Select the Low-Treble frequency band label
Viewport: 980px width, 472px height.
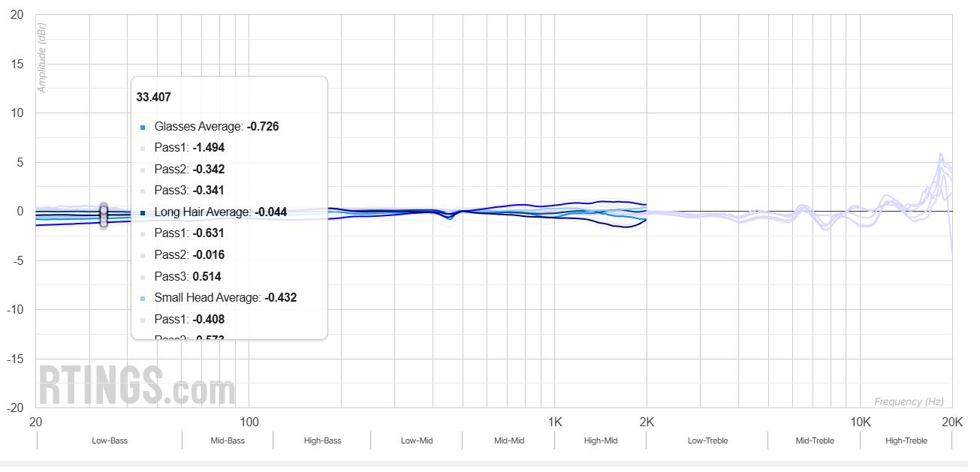(x=707, y=440)
